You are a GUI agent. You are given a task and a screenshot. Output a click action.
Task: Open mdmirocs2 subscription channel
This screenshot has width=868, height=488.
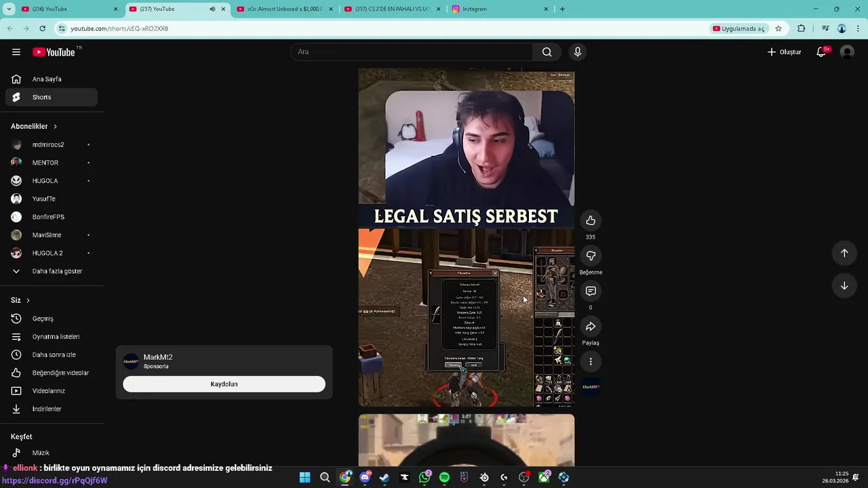click(x=52, y=144)
